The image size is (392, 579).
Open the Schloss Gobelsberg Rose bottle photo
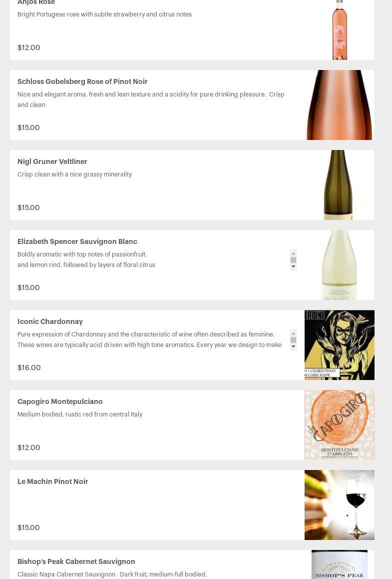(340, 105)
